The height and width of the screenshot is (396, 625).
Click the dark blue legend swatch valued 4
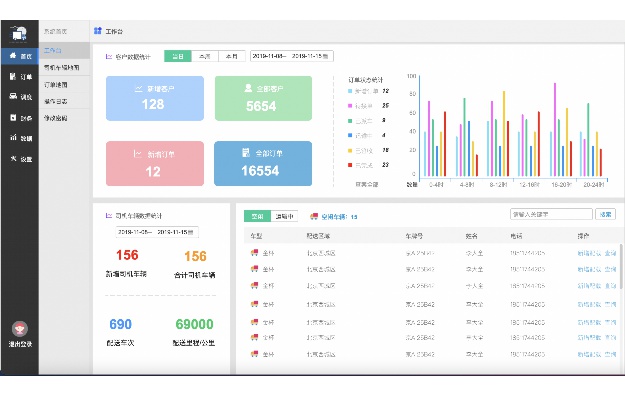[350, 135]
